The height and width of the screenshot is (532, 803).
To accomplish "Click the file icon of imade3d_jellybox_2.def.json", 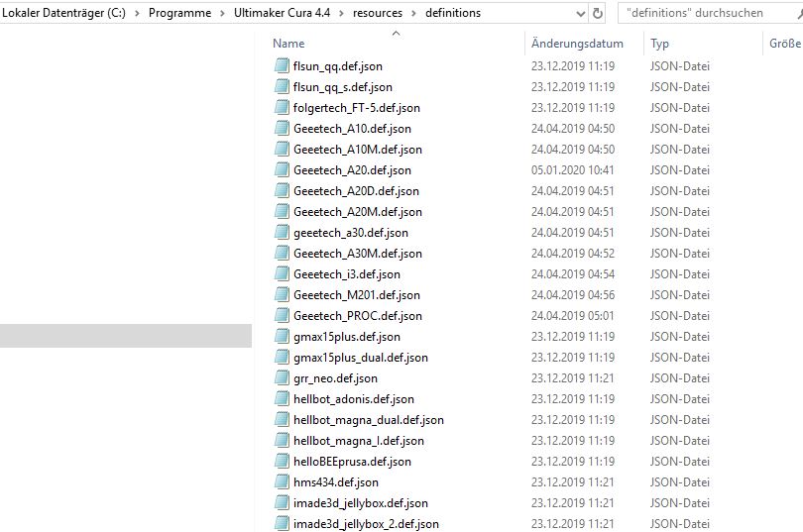I will point(282,523).
